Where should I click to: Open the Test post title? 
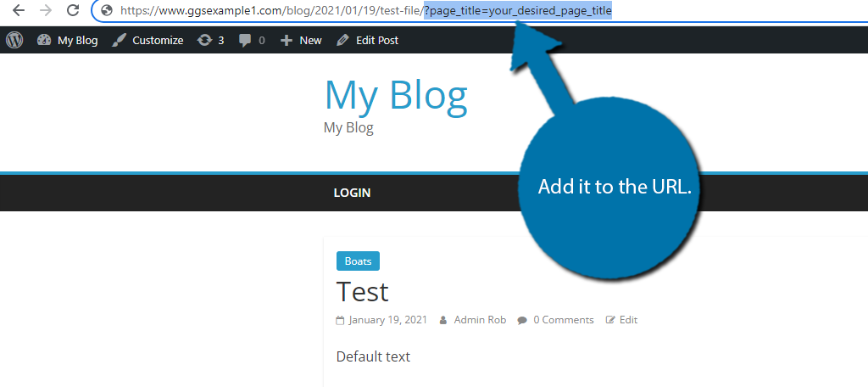tap(363, 291)
